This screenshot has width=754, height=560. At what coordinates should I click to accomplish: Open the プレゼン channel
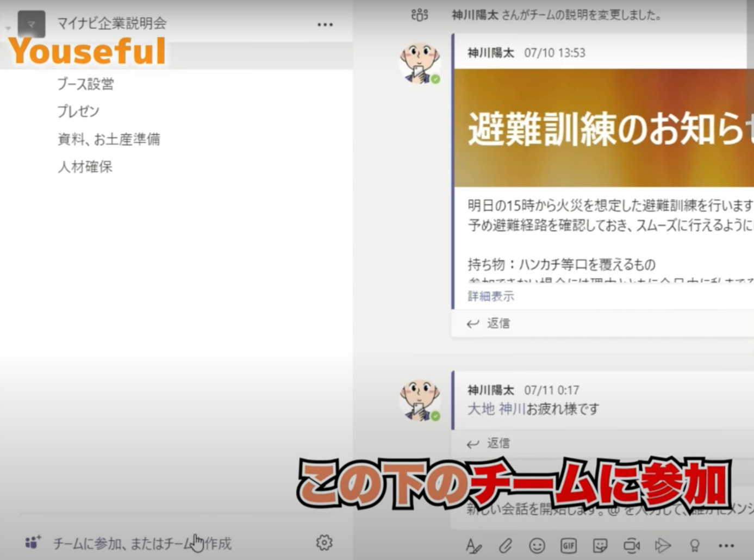click(x=78, y=111)
